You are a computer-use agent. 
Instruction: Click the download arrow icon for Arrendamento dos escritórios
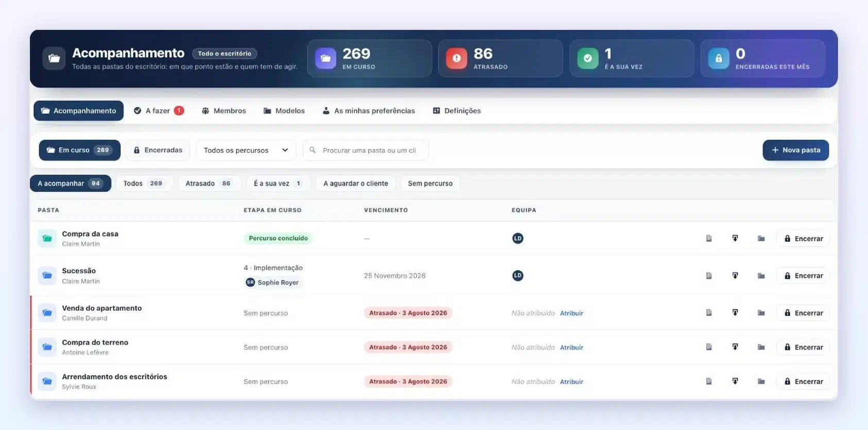click(735, 382)
